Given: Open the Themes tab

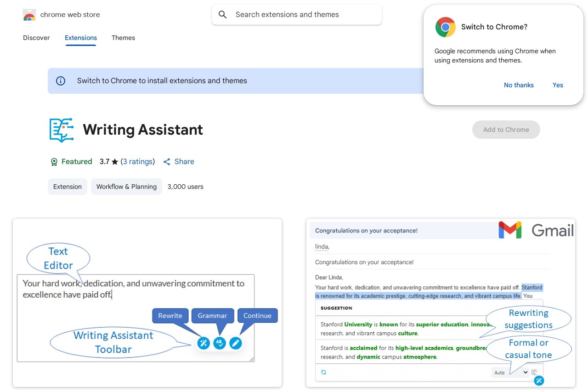Looking at the screenshot, I should [x=123, y=38].
